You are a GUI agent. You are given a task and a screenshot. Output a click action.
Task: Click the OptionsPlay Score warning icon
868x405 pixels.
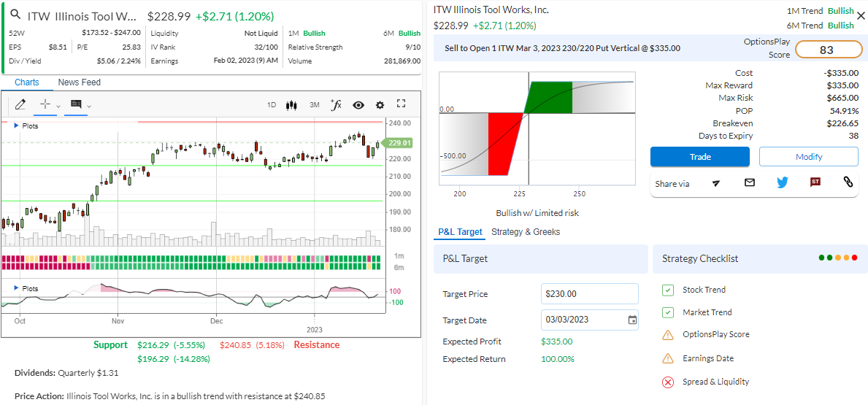(x=667, y=335)
